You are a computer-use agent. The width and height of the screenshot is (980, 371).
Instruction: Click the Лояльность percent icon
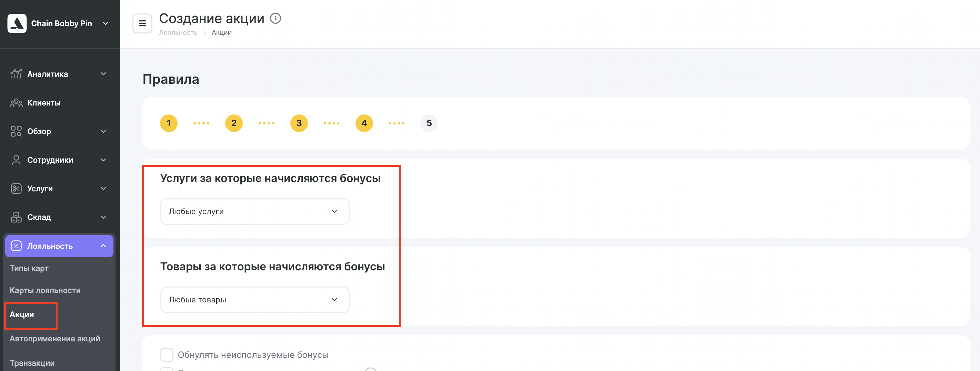click(x=16, y=246)
